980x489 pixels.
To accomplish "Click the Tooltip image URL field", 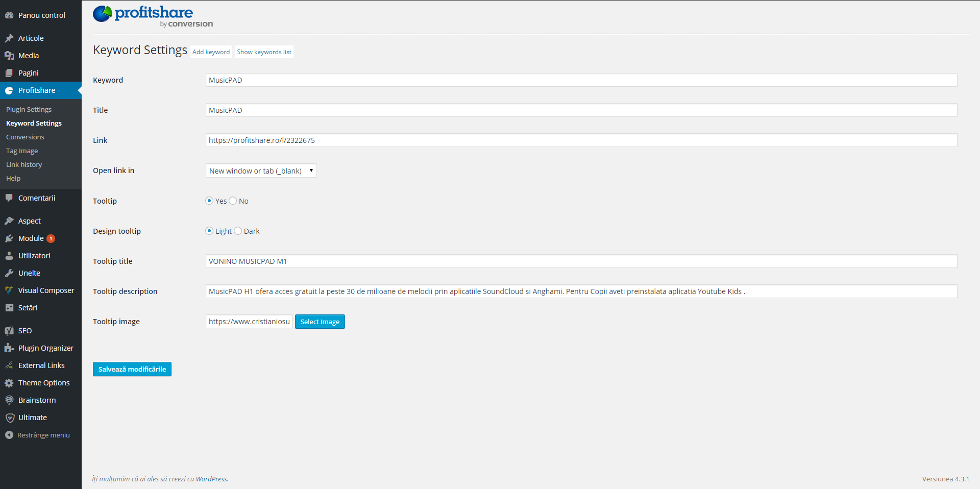I will tap(249, 322).
